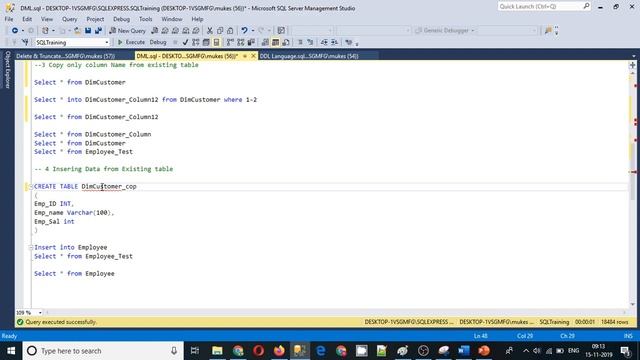Close the DML.sql tab
The image size is (640, 360).
click(253, 56)
